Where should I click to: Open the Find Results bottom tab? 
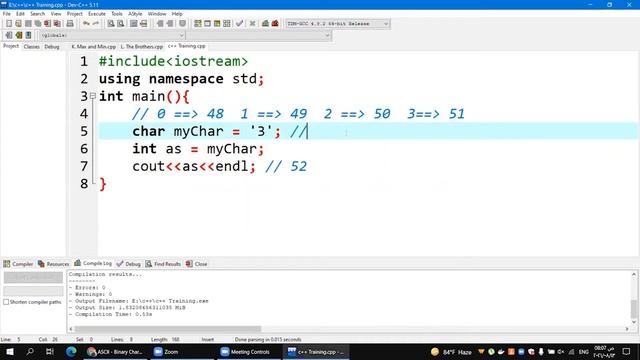click(163, 264)
